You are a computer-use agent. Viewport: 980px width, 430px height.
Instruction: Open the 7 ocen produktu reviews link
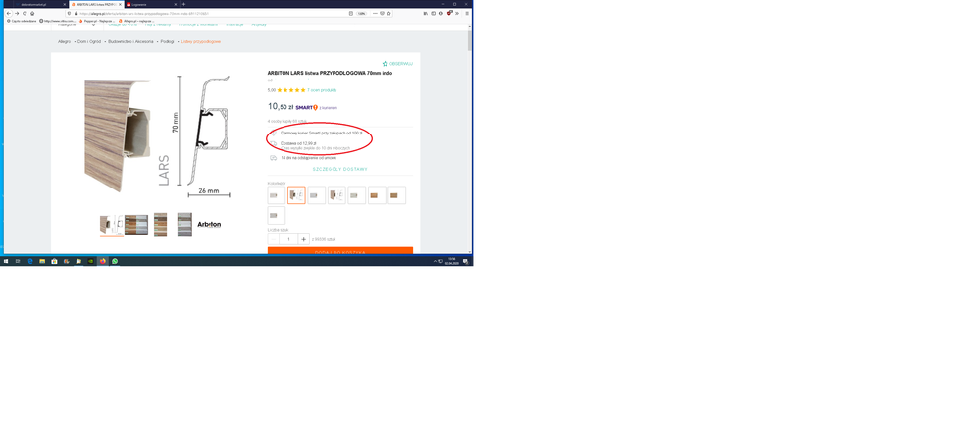click(x=322, y=90)
